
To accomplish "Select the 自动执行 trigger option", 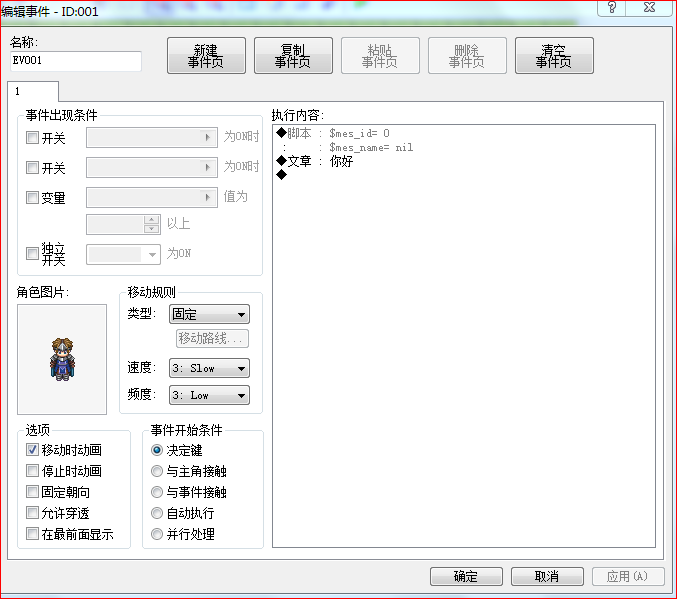I will click(x=157, y=513).
